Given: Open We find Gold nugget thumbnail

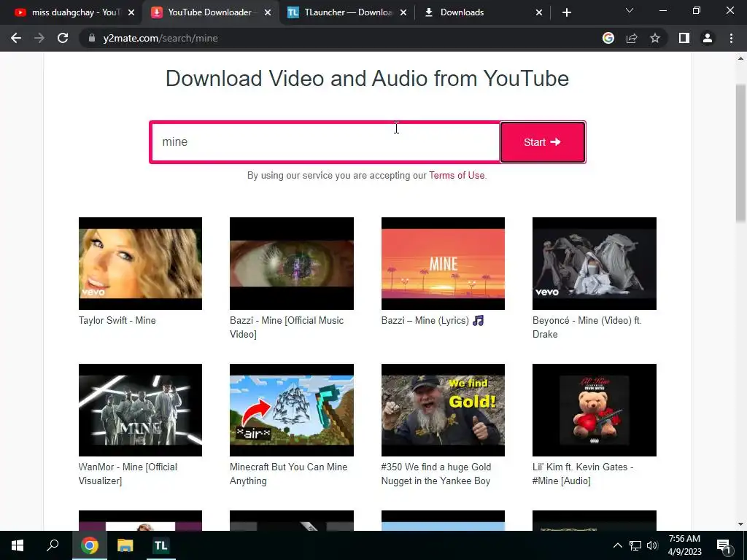Looking at the screenshot, I should tap(443, 410).
